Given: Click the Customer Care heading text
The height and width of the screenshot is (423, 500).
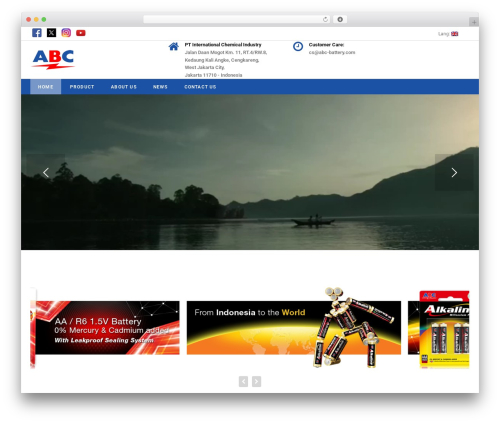Looking at the screenshot, I should click(x=326, y=45).
